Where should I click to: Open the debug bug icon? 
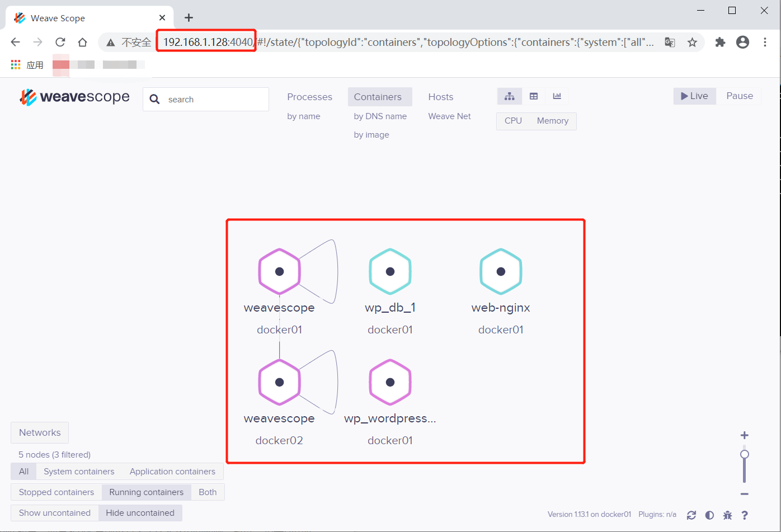pyautogui.click(x=727, y=515)
